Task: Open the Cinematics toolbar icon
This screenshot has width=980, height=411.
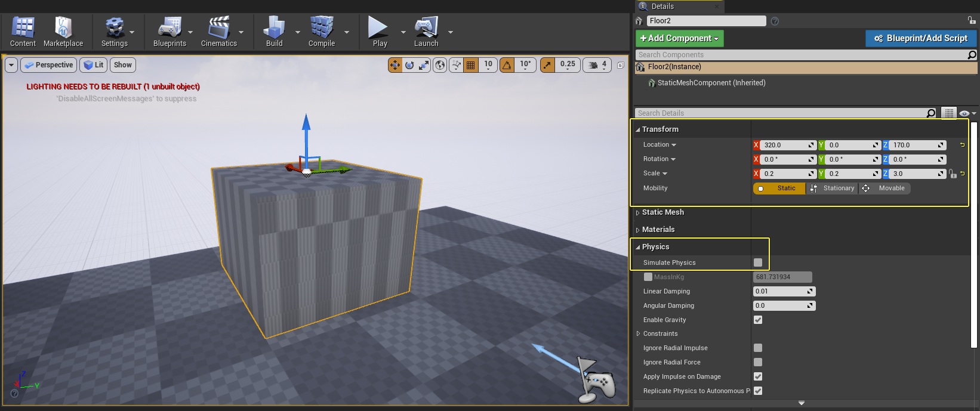Action: pos(219,32)
